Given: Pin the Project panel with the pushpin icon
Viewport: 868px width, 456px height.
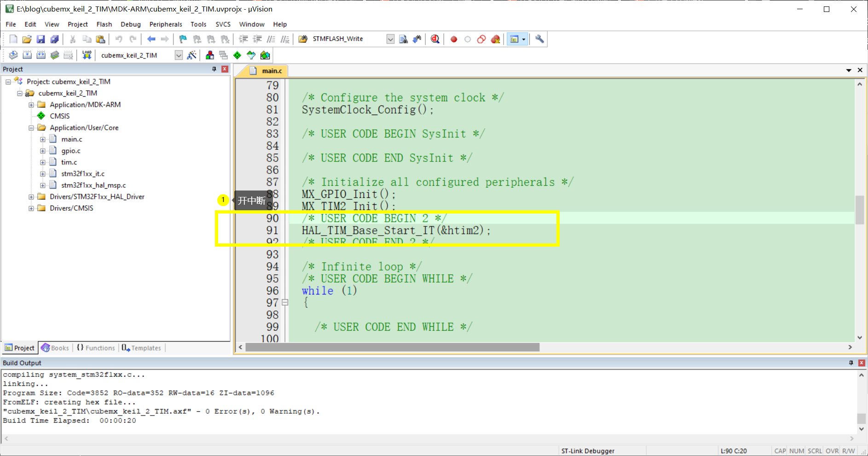Looking at the screenshot, I should pyautogui.click(x=214, y=69).
